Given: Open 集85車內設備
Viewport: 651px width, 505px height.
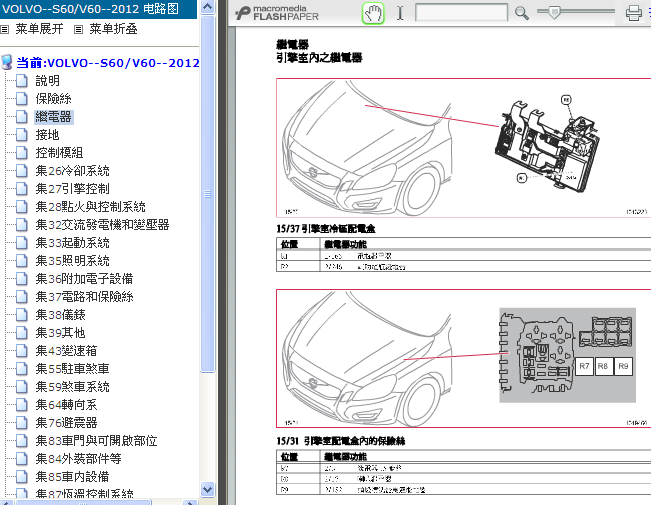Looking at the screenshot, I should 72,477.
